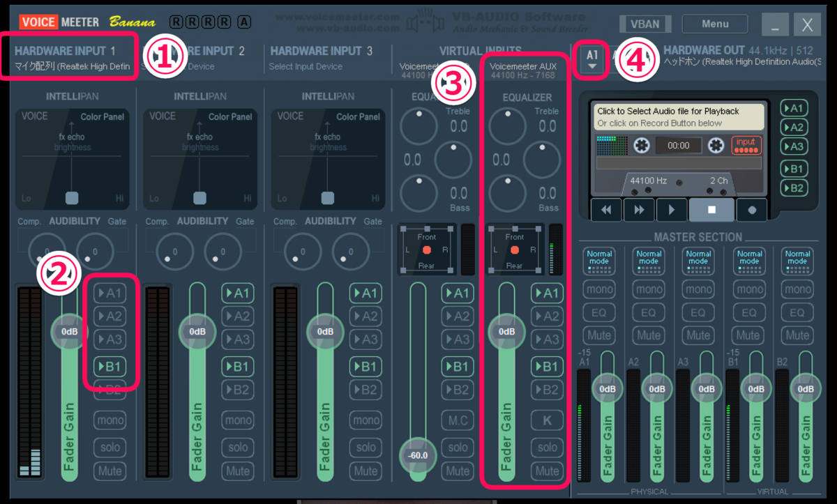
Task: Mute master bus A2
Action: (x=649, y=335)
